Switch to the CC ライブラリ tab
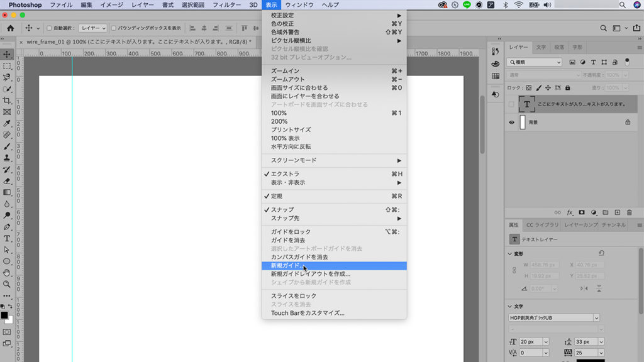The width and height of the screenshot is (644, 362). [x=543, y=225]
